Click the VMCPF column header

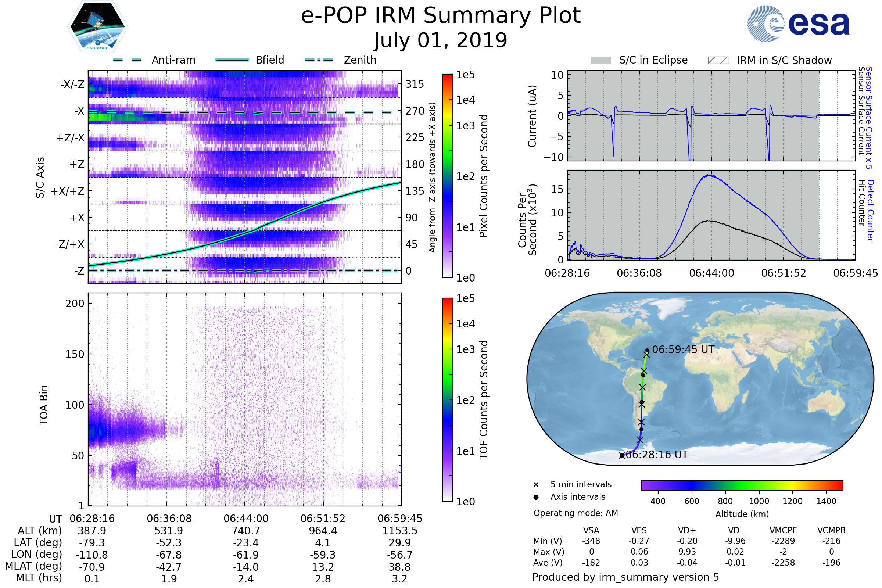tap(783, 531)
